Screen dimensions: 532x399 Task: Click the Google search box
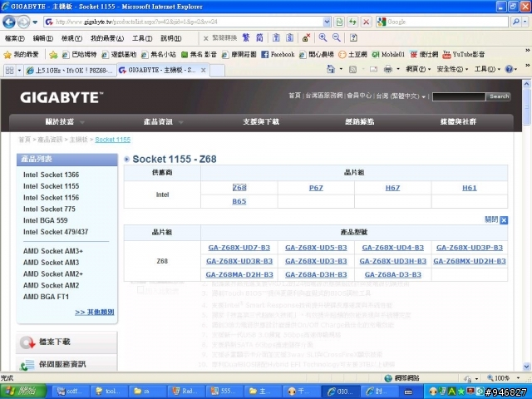coord(442,22)
